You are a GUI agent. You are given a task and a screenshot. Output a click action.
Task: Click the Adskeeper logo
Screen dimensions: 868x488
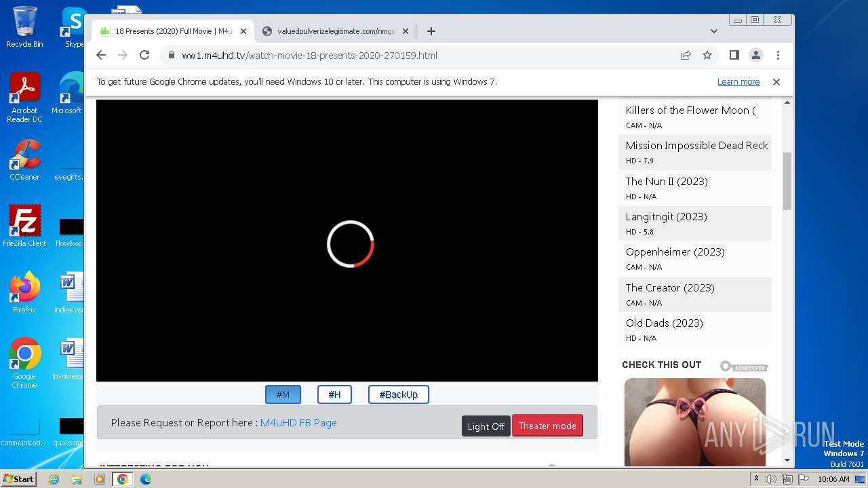click(744, 367)
